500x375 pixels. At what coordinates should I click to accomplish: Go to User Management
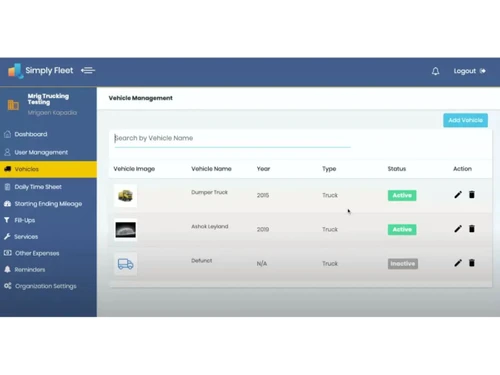(41, 152)
